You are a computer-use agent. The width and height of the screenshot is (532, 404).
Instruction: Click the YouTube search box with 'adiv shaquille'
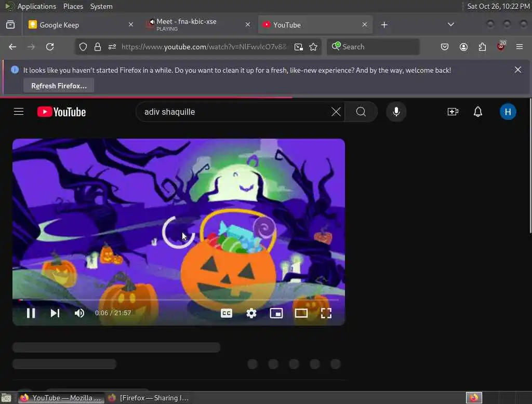click(234, 112)
